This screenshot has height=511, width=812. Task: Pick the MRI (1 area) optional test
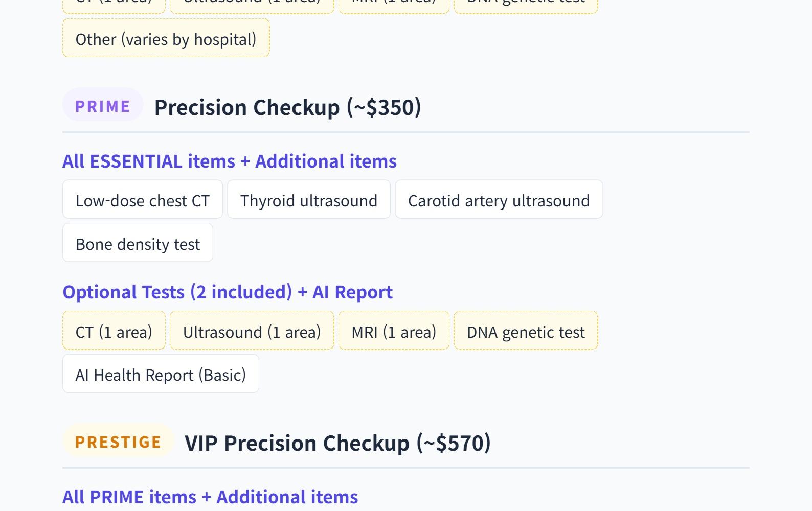point(394,332)
